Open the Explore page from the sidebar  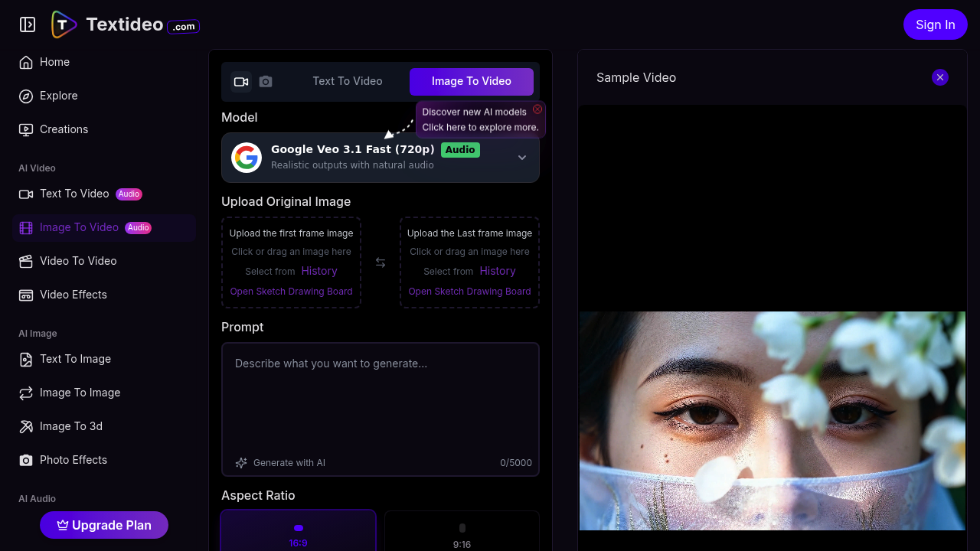point(58,96)
